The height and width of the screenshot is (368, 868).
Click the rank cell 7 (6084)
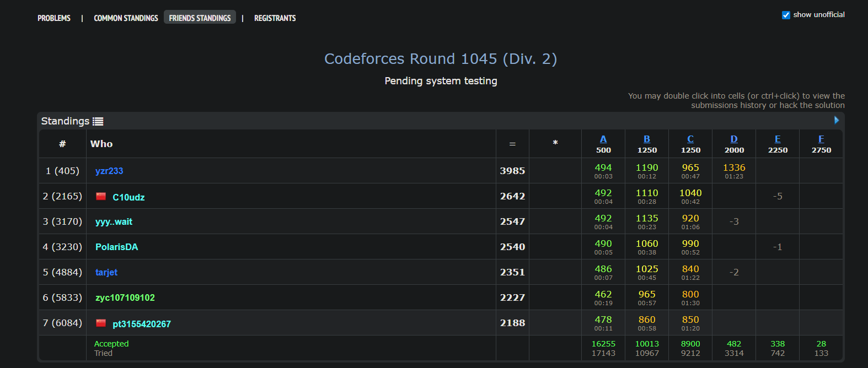coord(62,323)
